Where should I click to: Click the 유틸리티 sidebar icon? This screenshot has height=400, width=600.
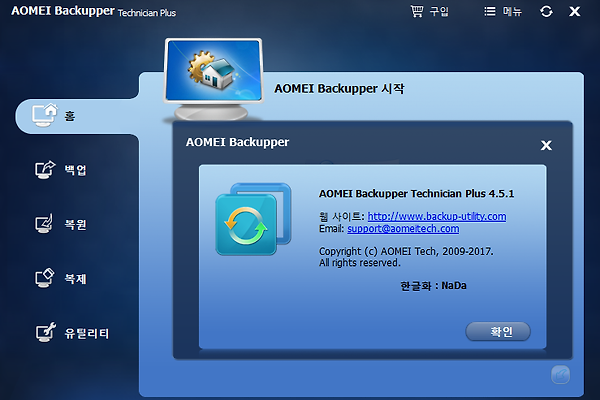tap(44, 332)
